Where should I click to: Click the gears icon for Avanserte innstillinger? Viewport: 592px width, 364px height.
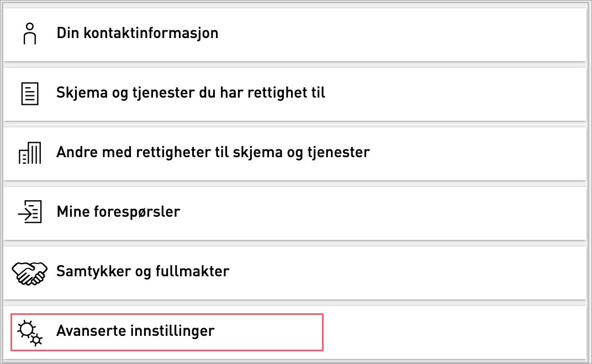(30, 333)
